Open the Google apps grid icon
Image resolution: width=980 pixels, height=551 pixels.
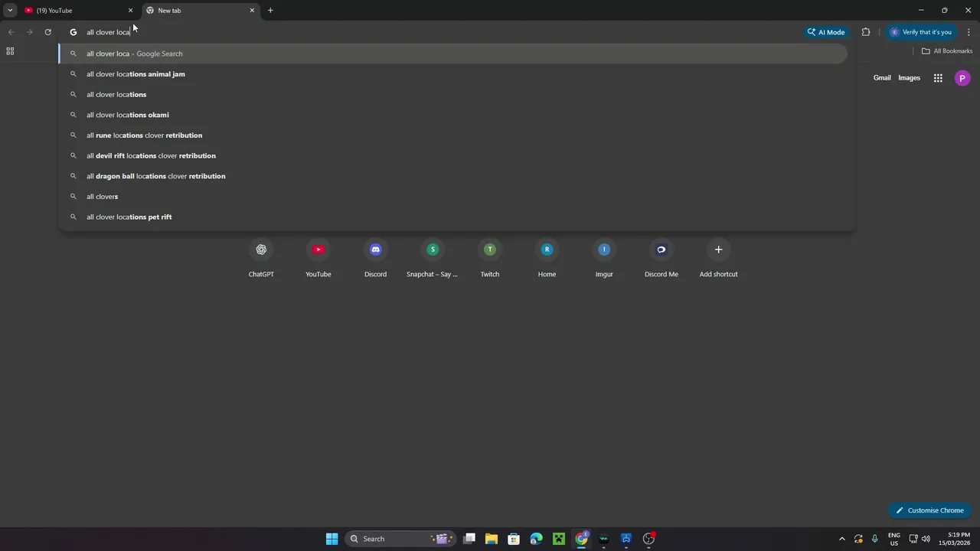938,78
